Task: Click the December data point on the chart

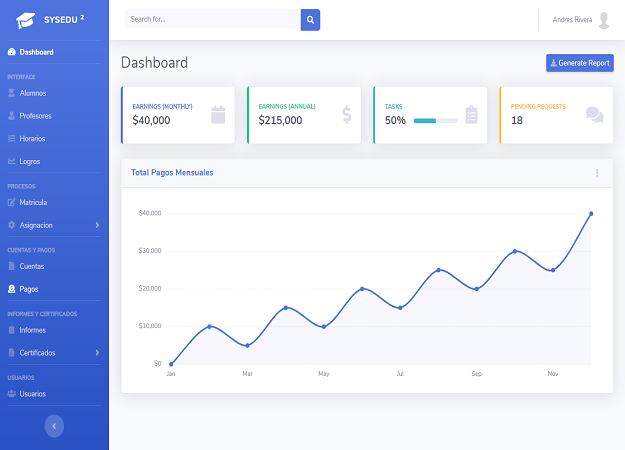Action: [x=591, y=213]
